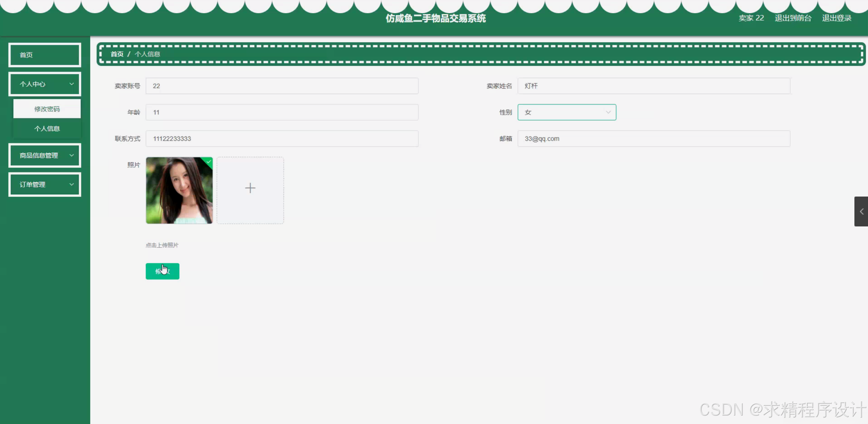The image size is (868, 424).
Task: Edit the 联系方式 phone number field
Action: pos(282,139)
